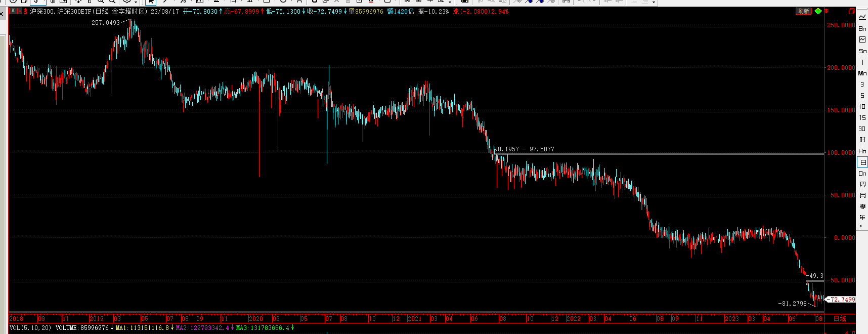This screenshot has height=334, width=868.
Task: Choose the Bn custom period button
Action: click(862, 28)
